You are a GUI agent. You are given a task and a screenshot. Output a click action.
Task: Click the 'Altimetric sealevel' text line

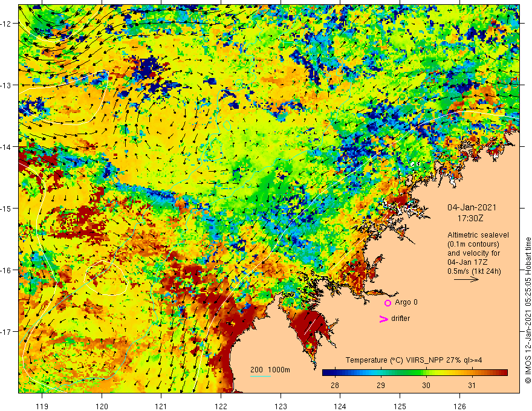point(478,235)
